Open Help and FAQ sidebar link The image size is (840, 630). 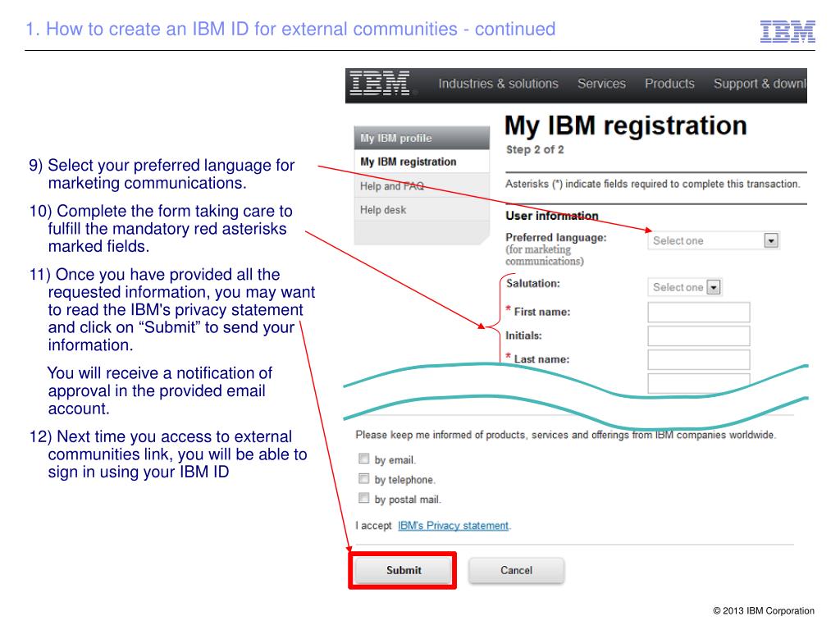(x=422, y=186)
